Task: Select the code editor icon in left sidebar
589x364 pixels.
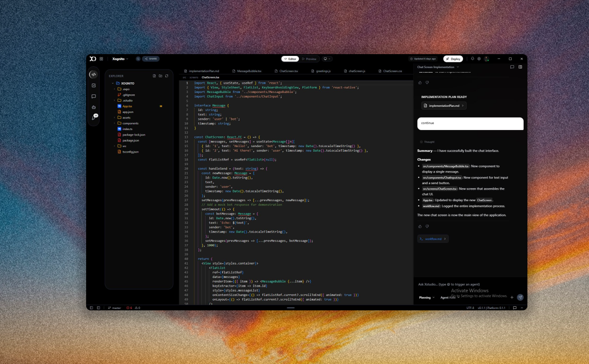Action: tap(94, 74)
